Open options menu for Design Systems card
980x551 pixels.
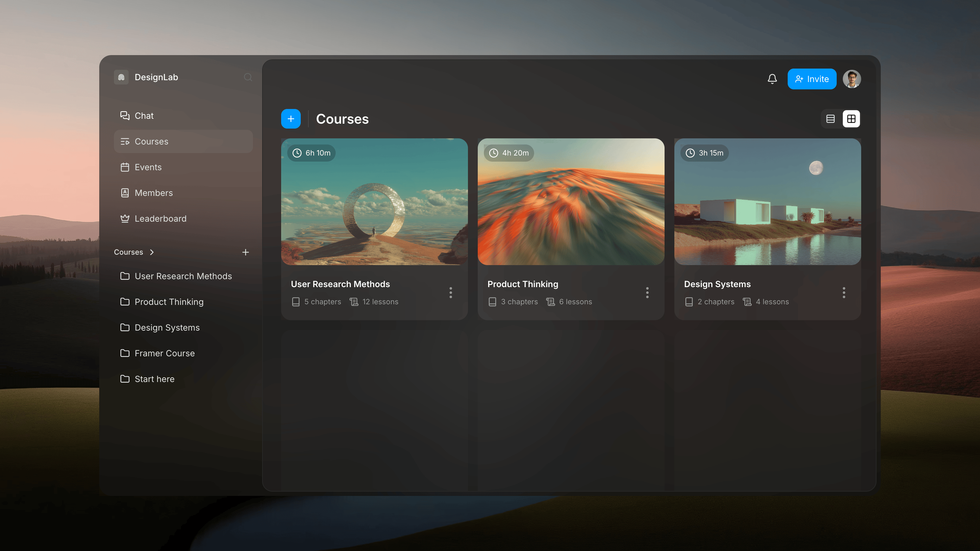844,292
